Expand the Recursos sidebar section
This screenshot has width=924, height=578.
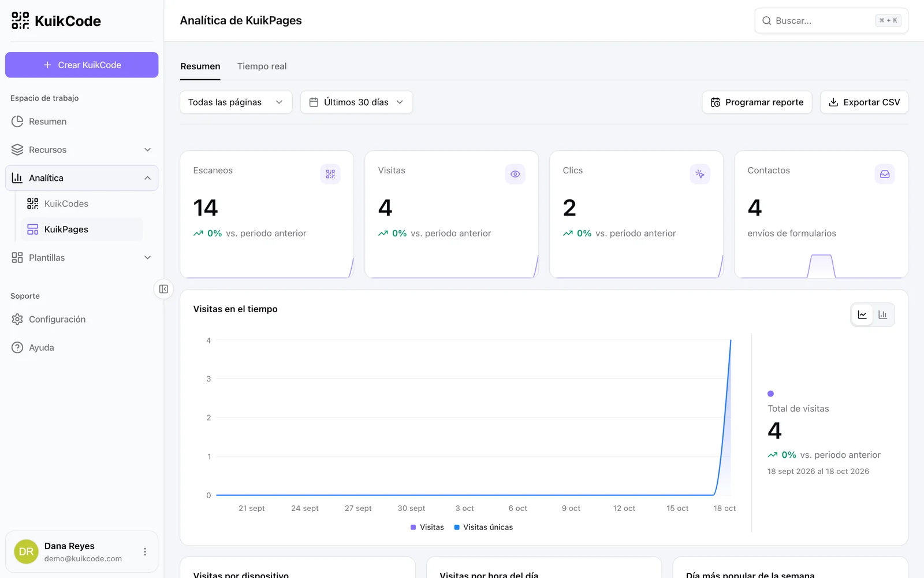click(x=81, y=150)
